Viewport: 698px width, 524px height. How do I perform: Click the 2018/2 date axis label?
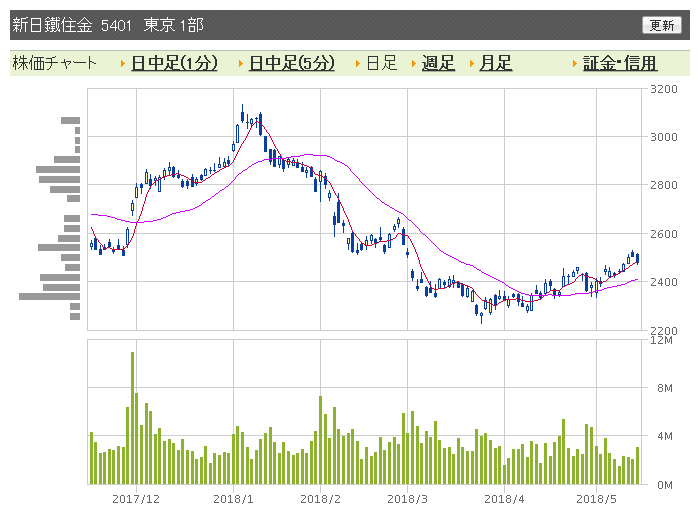pyautogui.click(x=320, y=499)
